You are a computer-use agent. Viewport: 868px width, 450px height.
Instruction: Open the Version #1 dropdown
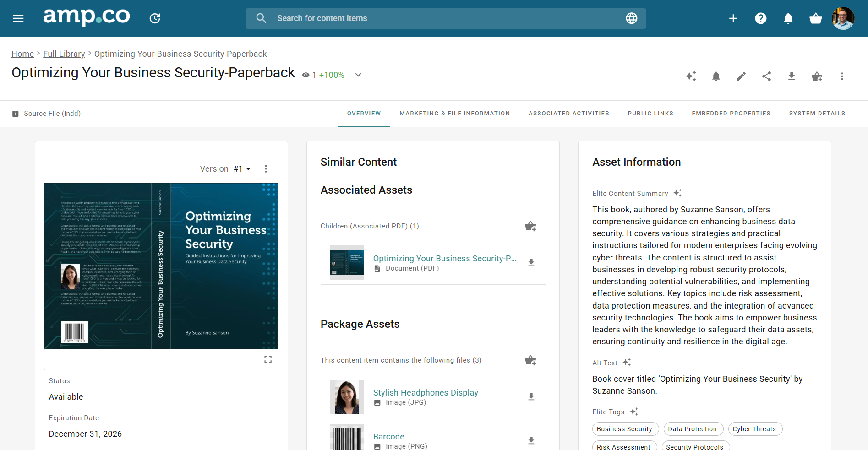pos(242,169)
